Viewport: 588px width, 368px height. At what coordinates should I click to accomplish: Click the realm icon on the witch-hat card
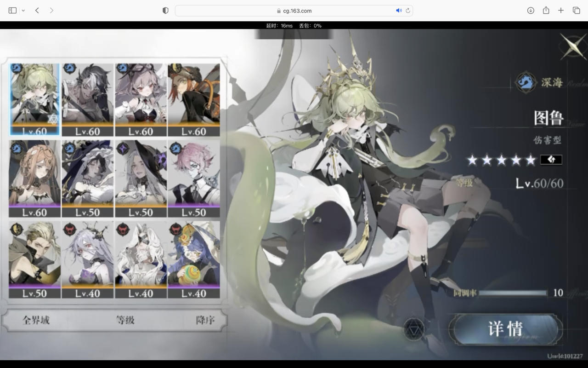click(123, 148)
